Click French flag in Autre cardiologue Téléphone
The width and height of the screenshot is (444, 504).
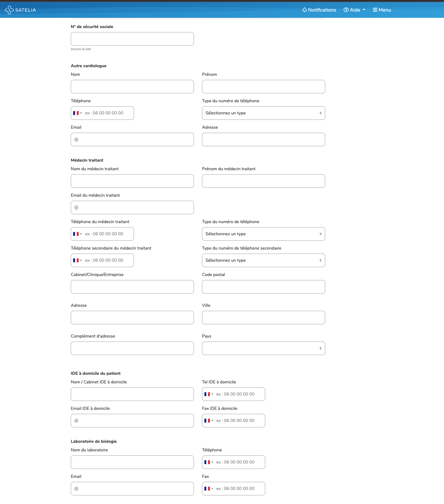(x=76, y=113)
